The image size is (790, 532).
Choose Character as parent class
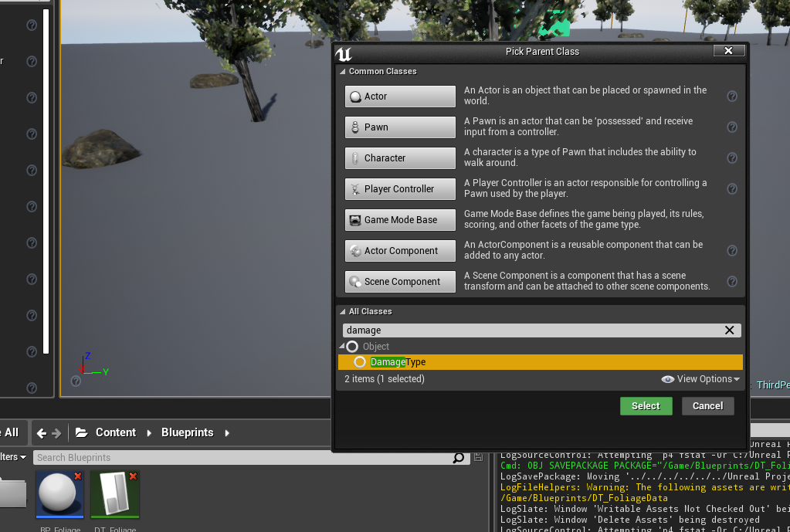(400, 158)
